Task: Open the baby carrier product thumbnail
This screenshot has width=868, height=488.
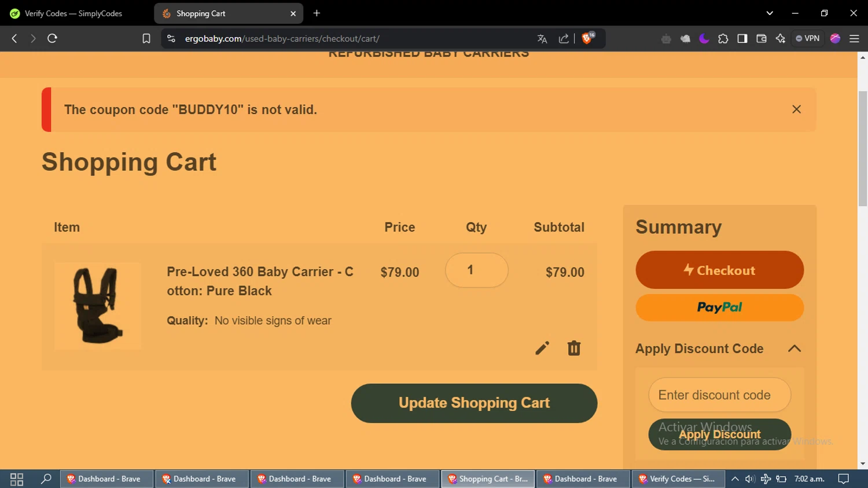Action: (x=98, y=306)
